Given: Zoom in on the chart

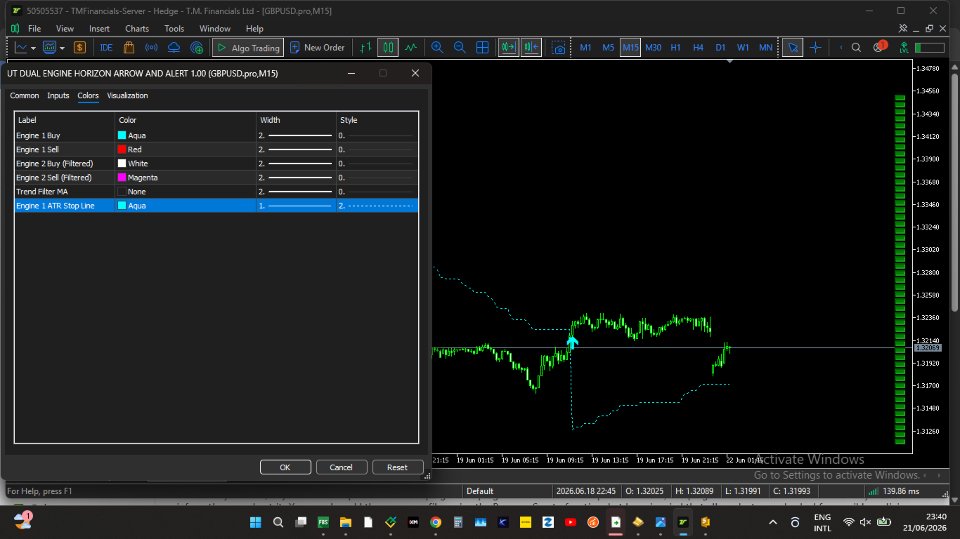Looking at the screenshot, I should [x=437, y=47].
